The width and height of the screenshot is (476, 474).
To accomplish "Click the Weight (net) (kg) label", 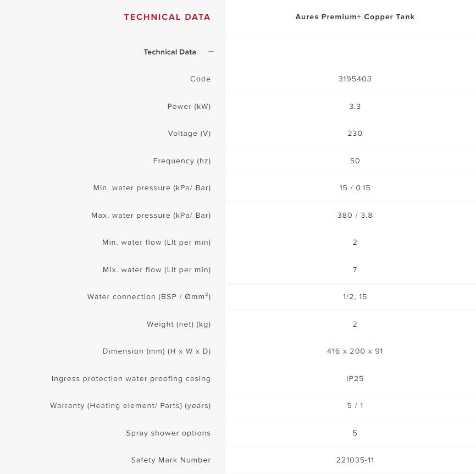I will pos(179,324).
